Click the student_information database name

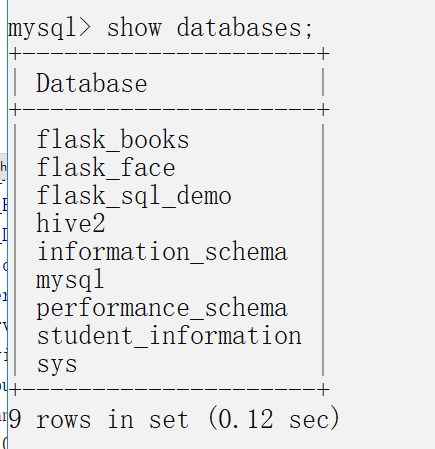169,336
